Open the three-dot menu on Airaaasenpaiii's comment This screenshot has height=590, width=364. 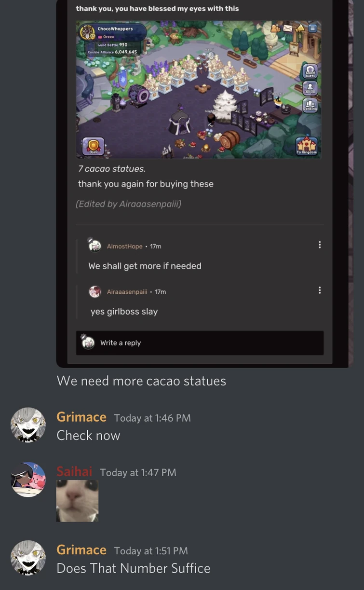pyautogui.click(x=319, y=290)
